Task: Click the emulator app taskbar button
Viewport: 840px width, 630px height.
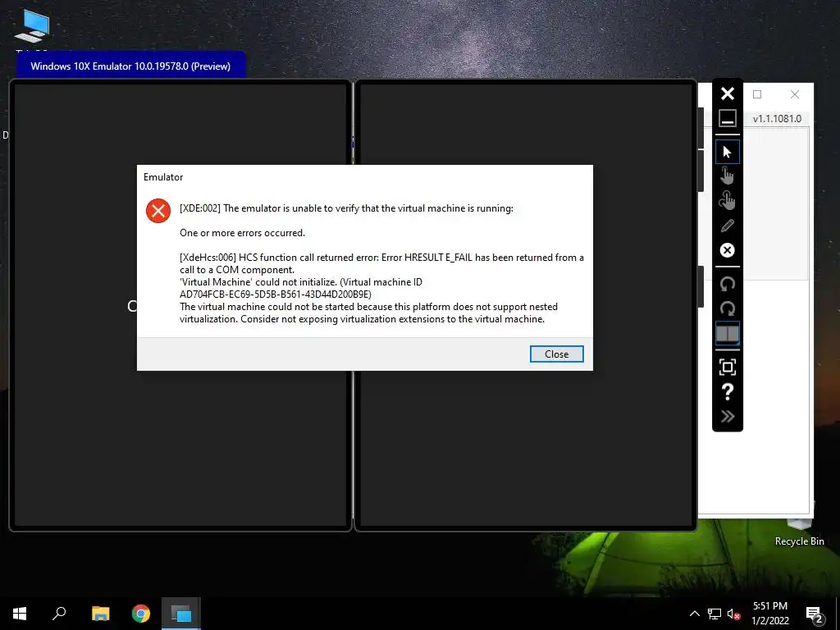Action: [181, 614]
